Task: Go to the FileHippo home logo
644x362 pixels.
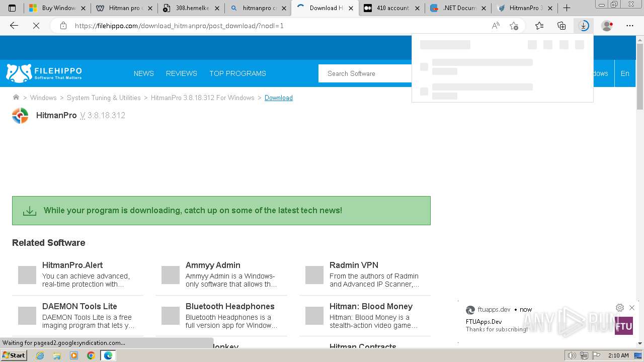Action: point(44,73)
